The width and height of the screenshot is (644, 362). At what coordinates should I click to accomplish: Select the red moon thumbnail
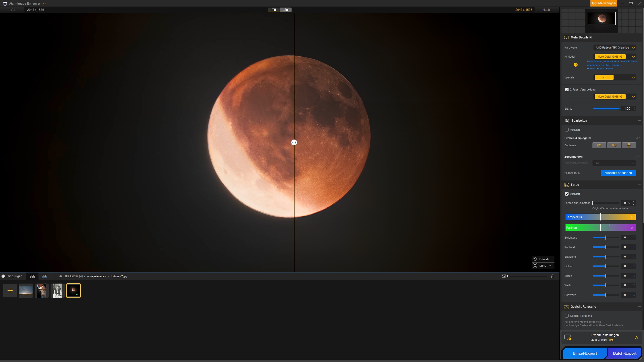(x=73, y=291)
